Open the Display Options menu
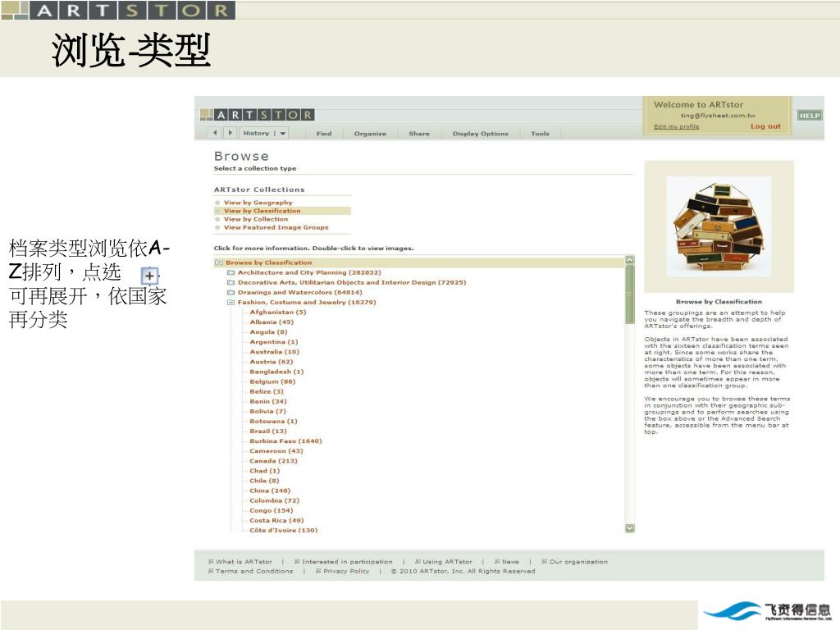 pyautogui.click(x=481, y=134)
